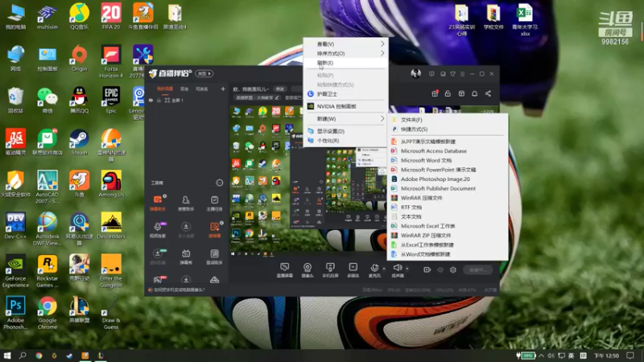644x362 pixels.
Task: Select the AutoCAD 2007 shortcut
Action: click(x=47, y=187)
